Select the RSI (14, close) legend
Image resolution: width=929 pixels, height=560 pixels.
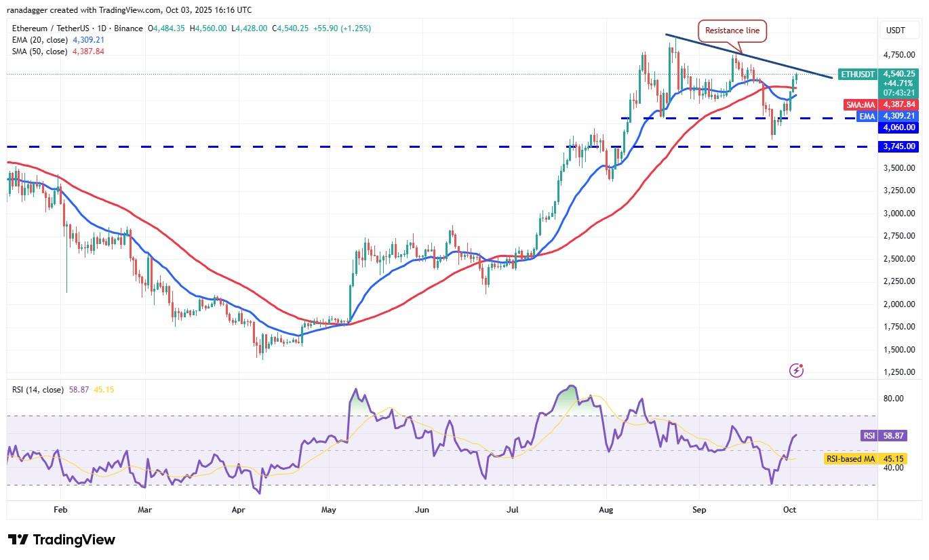click(38, 390)
